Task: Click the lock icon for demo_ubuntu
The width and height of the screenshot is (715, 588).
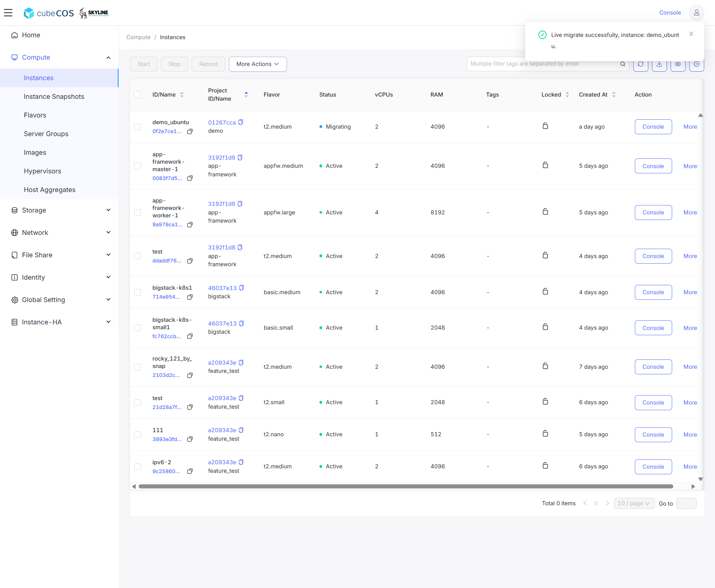Action: (x=545, y=126)
